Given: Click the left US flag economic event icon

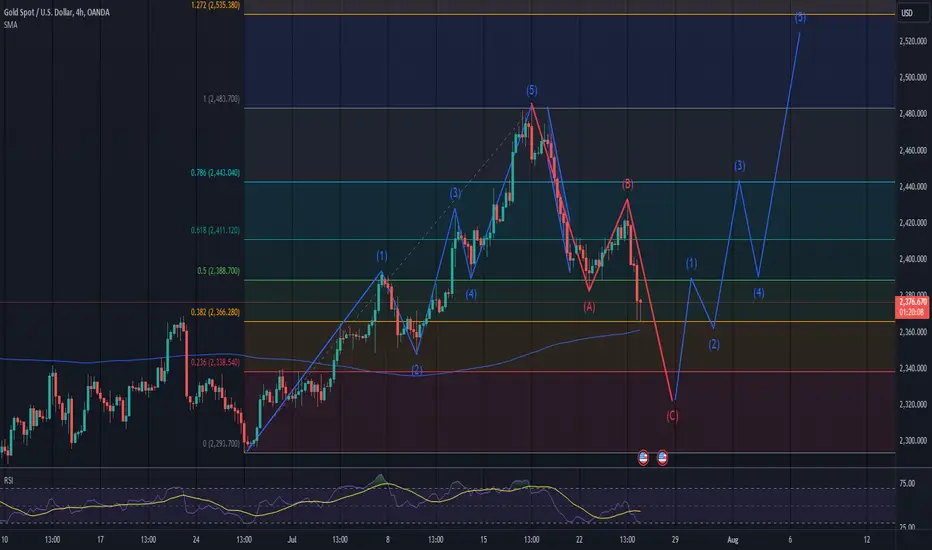Looking at the screenshot, I should pos(643,458).
